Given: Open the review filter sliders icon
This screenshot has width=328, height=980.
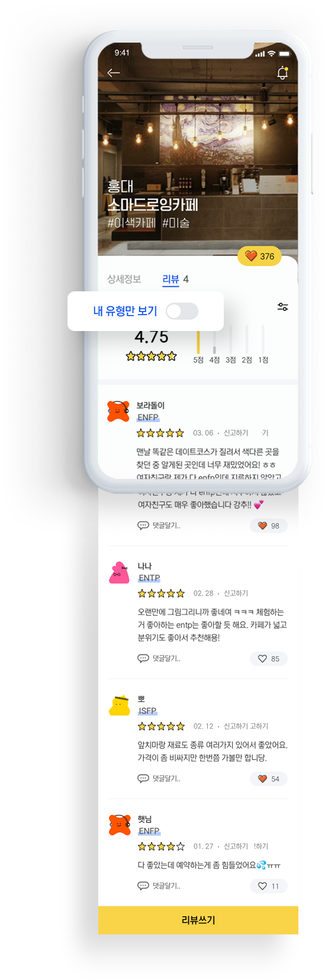Looking at the screenshot, I should click(x=283, y=307).
